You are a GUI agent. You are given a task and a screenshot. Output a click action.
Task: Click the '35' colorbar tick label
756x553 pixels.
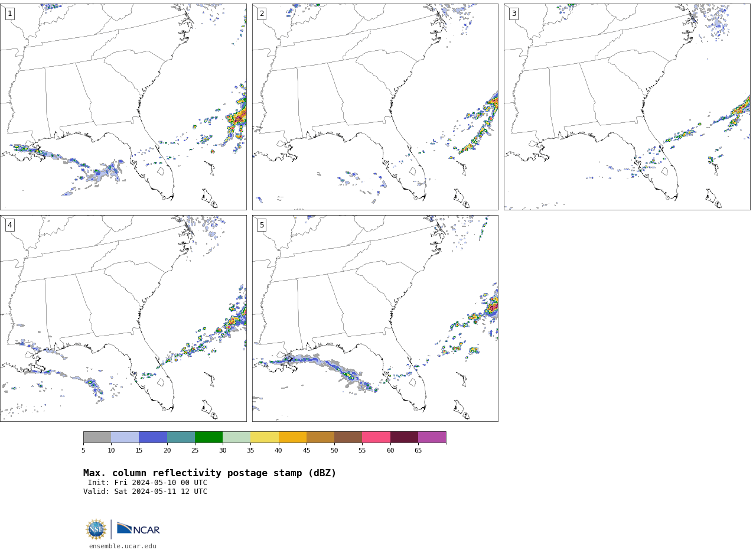click(250, 451)
